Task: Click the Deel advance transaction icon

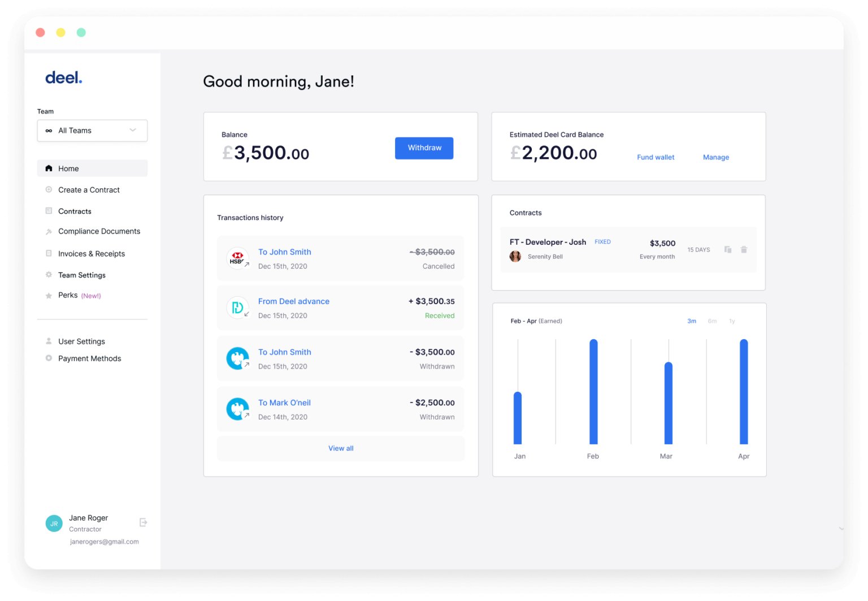Action: pyautogui.click(x=238, y=308)
